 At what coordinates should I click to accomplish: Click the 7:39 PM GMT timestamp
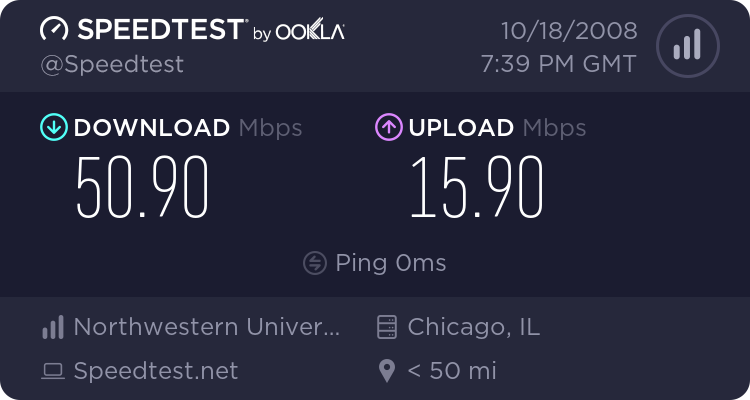coord(558,64)
